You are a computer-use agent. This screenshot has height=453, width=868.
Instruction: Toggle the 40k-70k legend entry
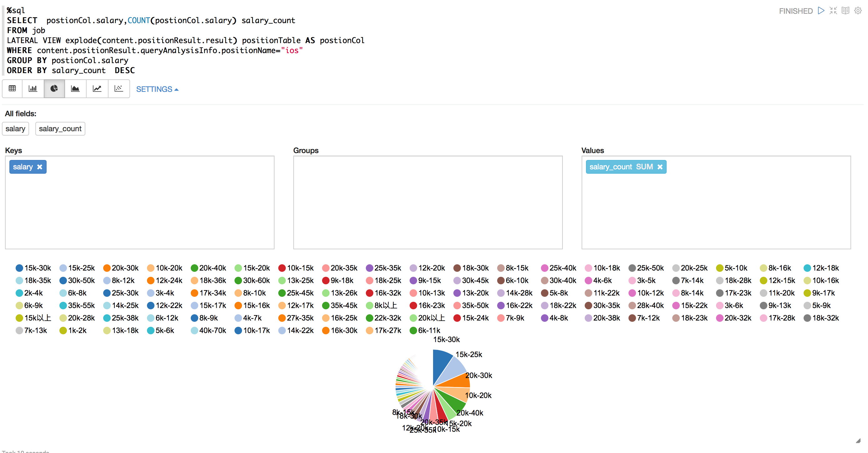point(209,331)
